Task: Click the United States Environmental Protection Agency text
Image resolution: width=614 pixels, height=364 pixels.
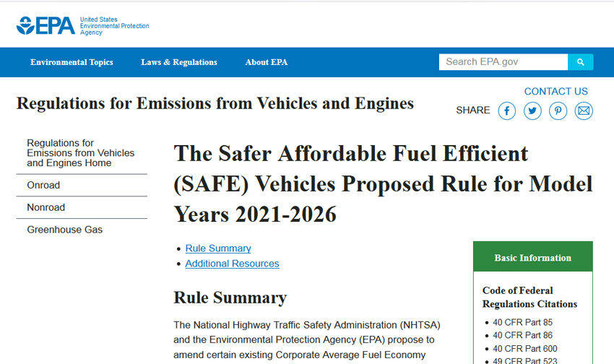Action: click(114, 26)
